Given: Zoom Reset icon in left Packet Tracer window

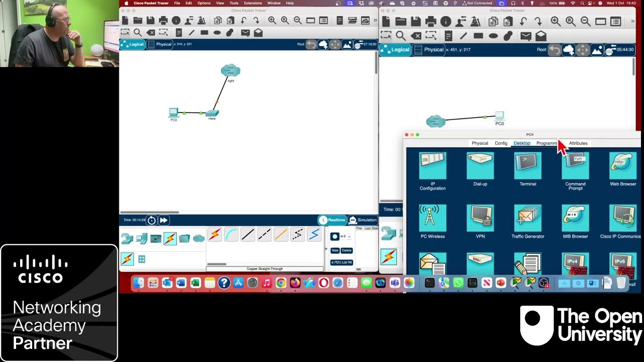Looking at the screenshot, I should (x=285, y=21).
